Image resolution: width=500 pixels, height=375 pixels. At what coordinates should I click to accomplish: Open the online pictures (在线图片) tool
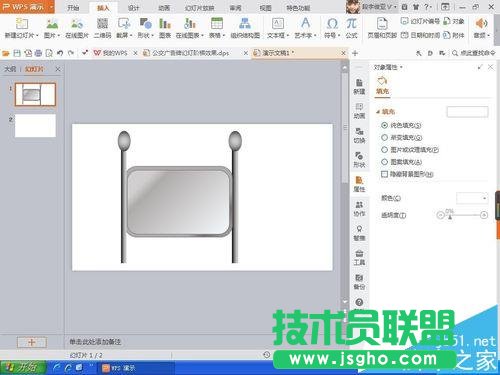[x=77, y=24]
